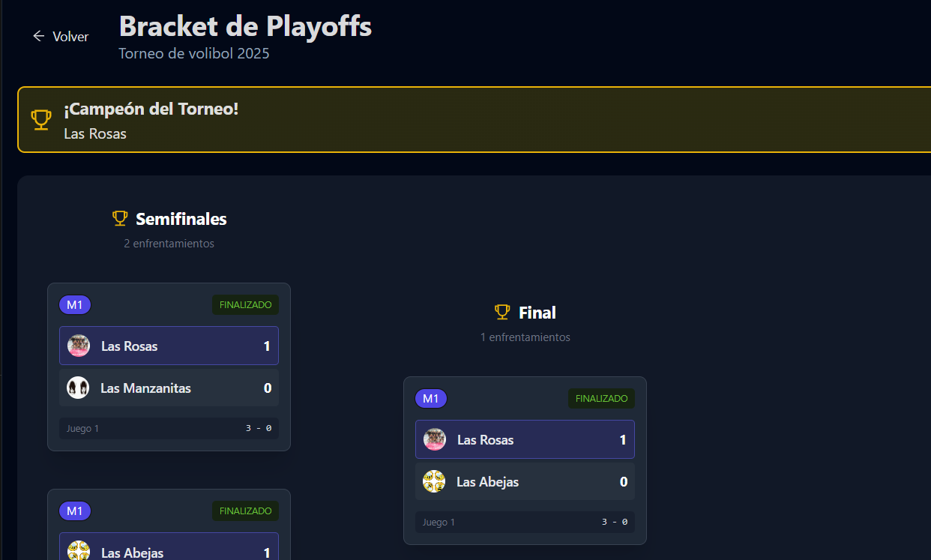Click the Las Rosas avatar in the Final match

pos(435,439)
